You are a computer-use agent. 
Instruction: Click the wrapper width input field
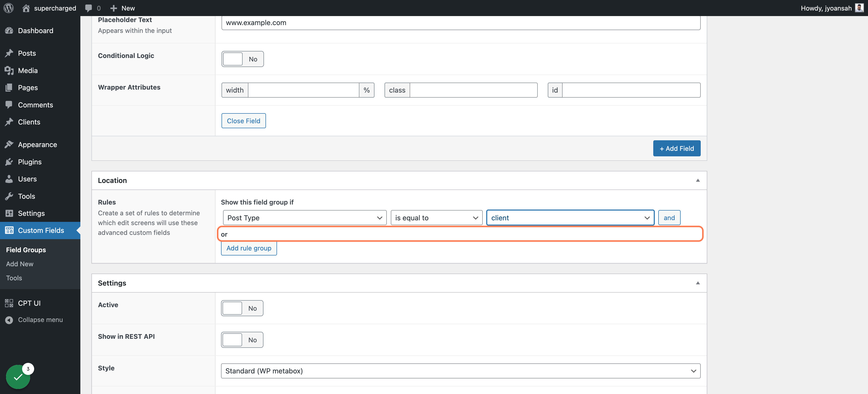(303, 90)
